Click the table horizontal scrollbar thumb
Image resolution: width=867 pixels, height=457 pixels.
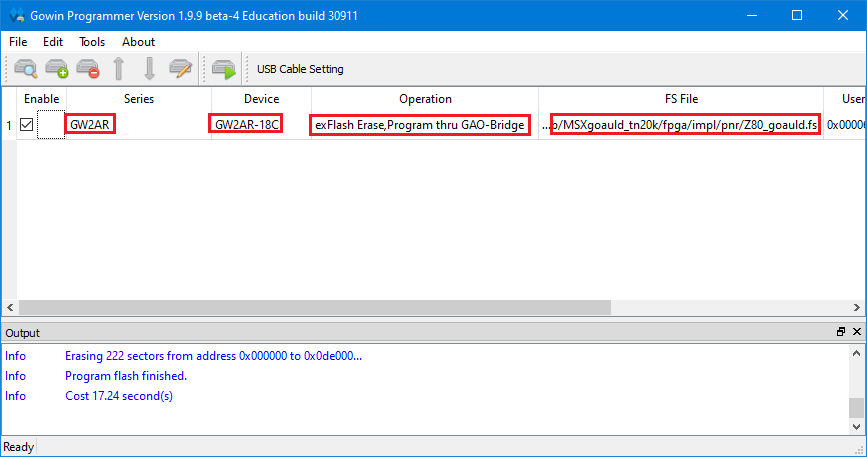point(315,307)
